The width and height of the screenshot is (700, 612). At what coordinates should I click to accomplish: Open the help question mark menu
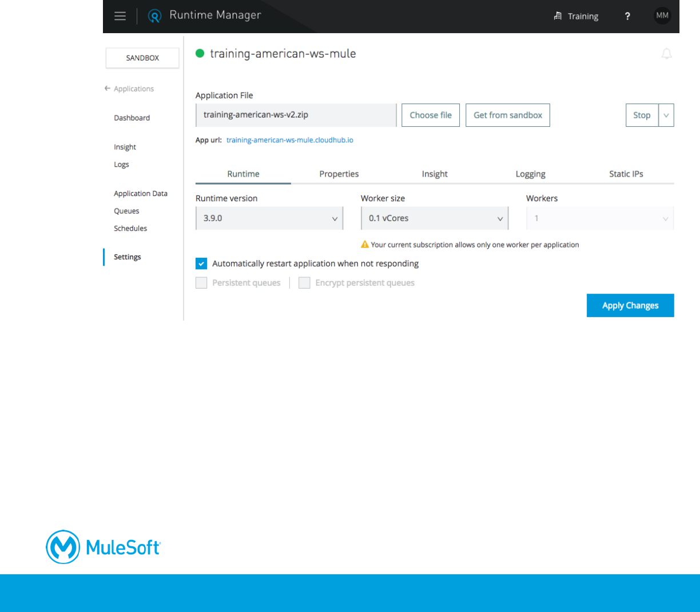click(x=627, y=16)
